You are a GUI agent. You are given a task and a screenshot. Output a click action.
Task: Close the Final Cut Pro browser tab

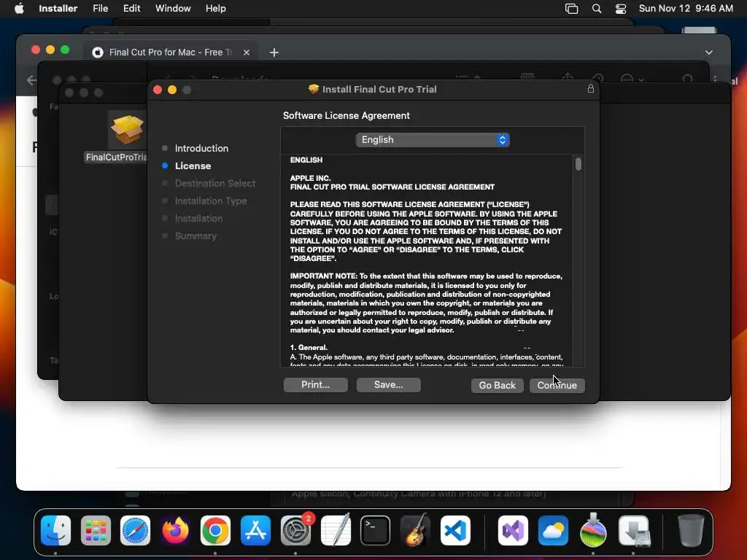[x=247, y=52]
